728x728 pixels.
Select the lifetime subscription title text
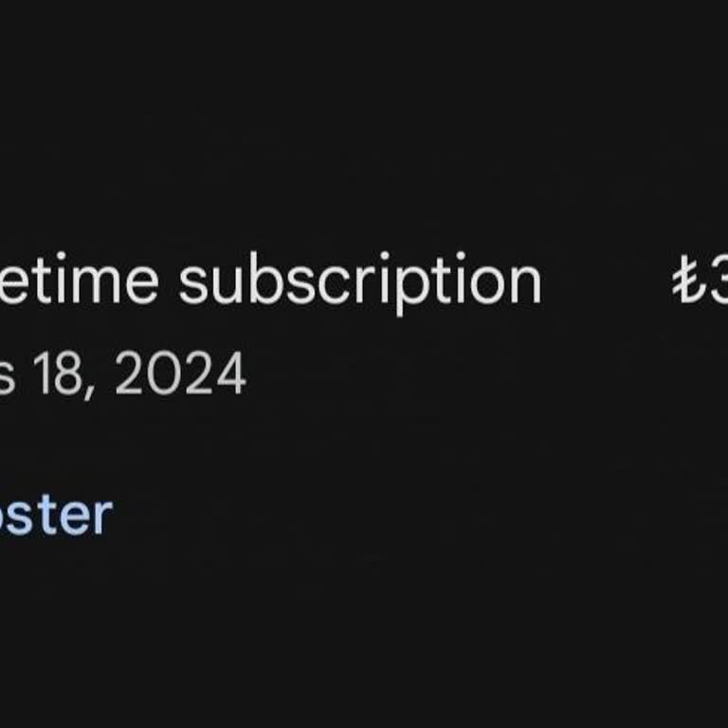(x=270, y=282)
